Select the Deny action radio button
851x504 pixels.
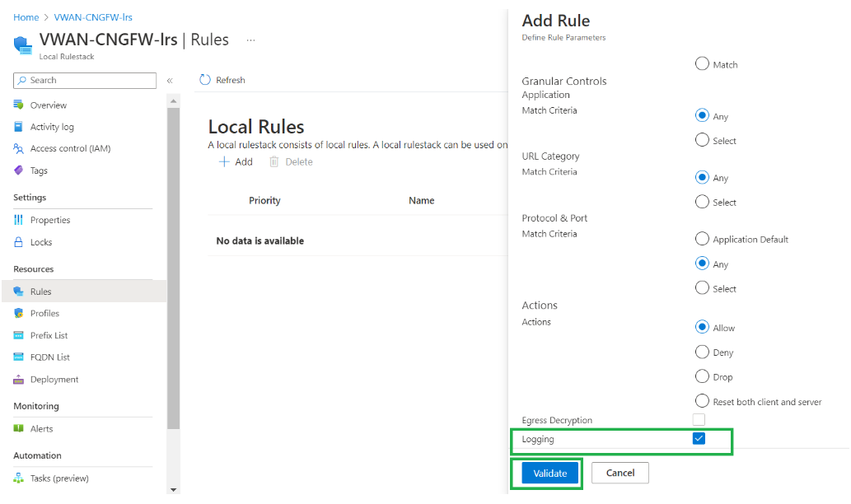pyautogui.click(x=702, y=352)
